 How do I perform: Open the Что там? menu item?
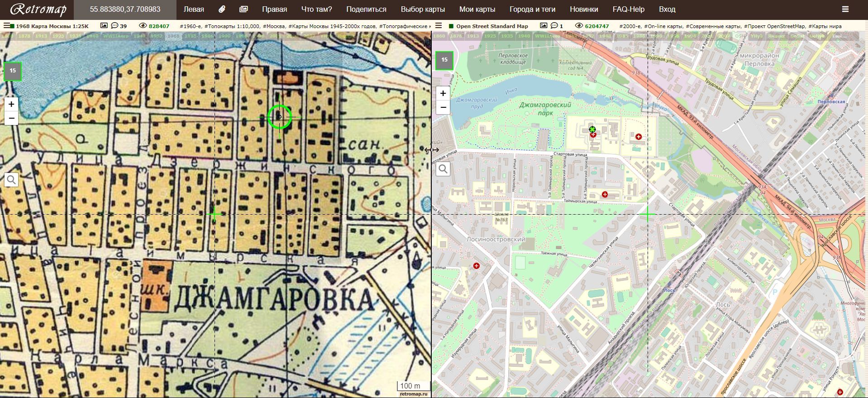pyautogui.click(x=316, y=10)
